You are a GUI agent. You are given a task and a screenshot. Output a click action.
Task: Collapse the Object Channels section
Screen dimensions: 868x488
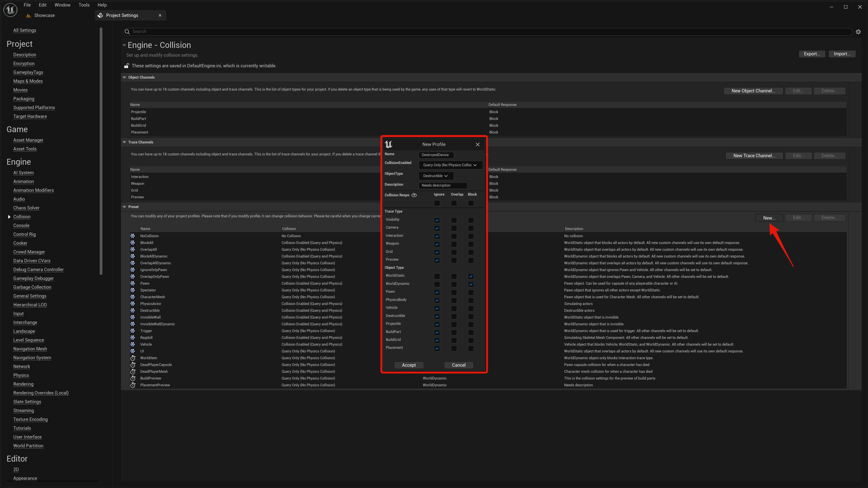pos(124,77)
